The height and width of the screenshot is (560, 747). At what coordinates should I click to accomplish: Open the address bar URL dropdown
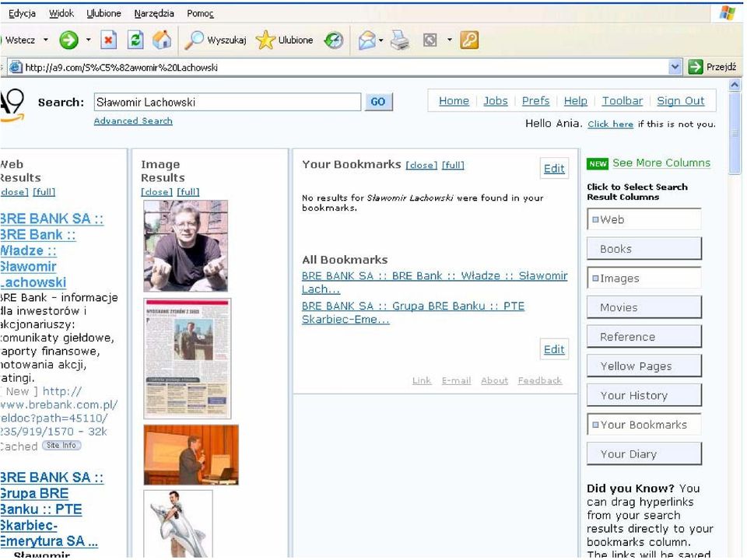pos(675,67)
